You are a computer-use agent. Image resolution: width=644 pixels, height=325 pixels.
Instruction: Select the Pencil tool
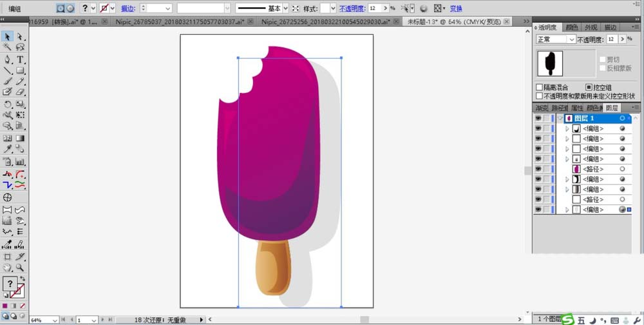[20, 81]
